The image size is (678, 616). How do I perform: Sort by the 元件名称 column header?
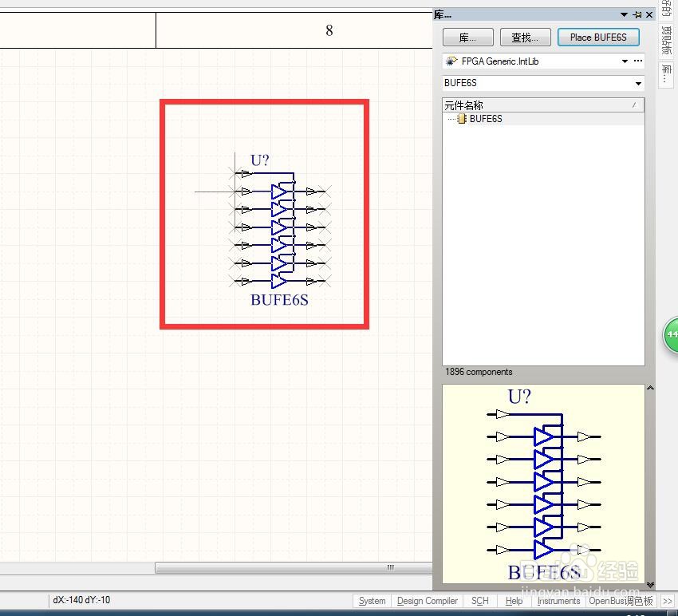pyautogui.click(x=543, y=105)
